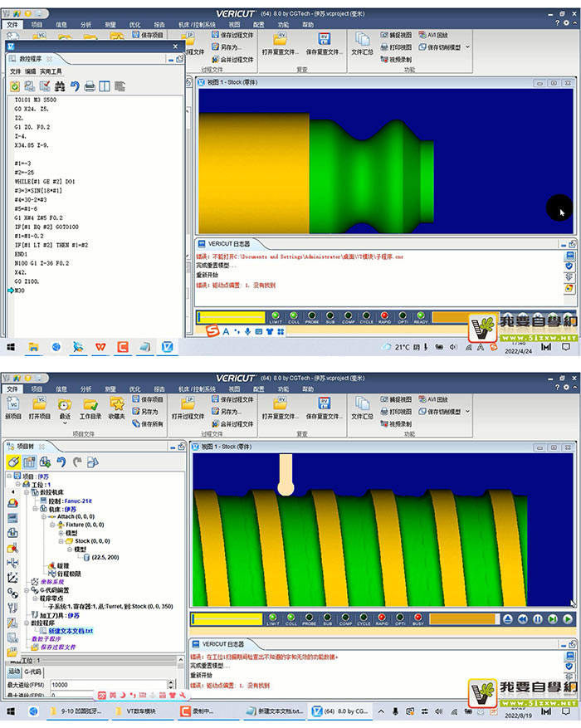Click 文件汇总 in upper VERICUT ribbon

tap(362, 45)
